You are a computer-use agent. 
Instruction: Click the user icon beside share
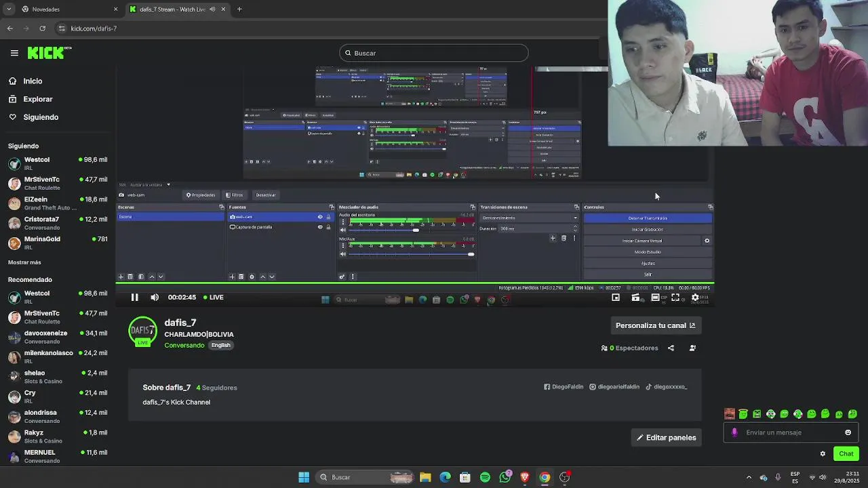pyautogui.click(x=692, y=348)
